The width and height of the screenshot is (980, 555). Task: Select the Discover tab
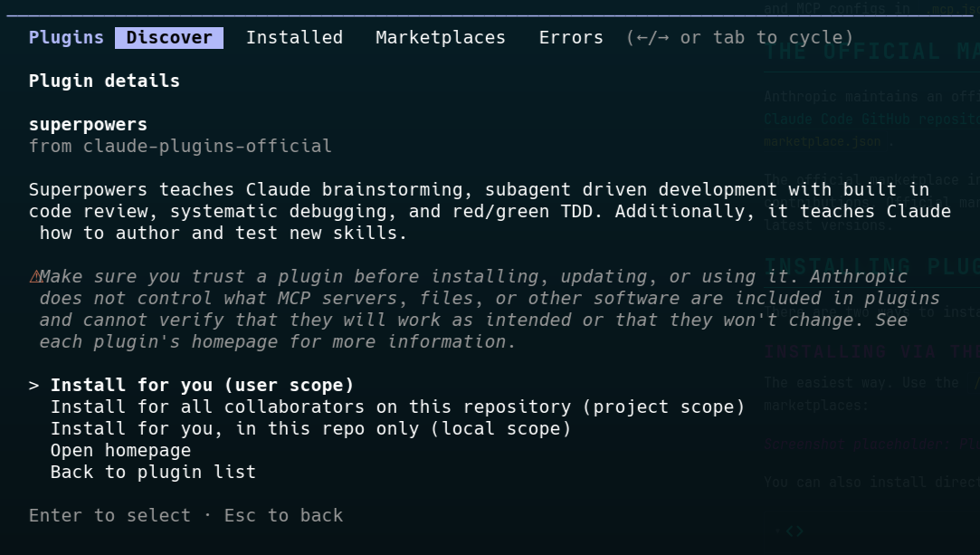[168, 37]
